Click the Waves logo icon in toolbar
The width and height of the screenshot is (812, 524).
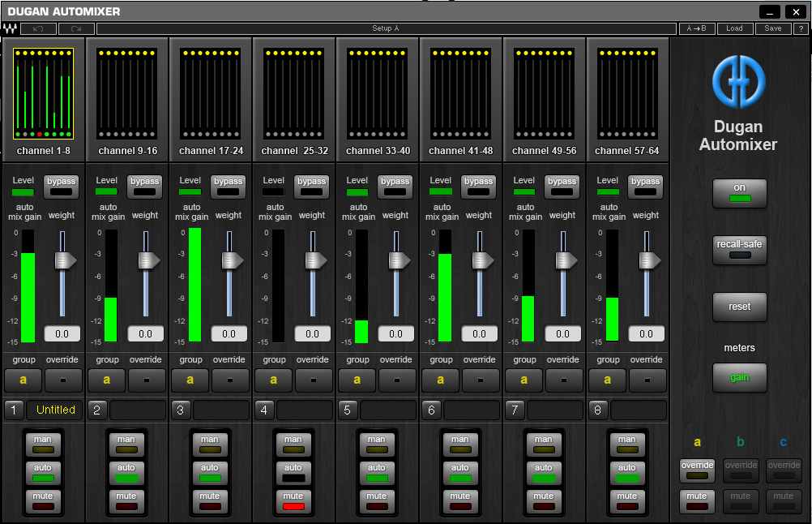click(x=10, y=28)
